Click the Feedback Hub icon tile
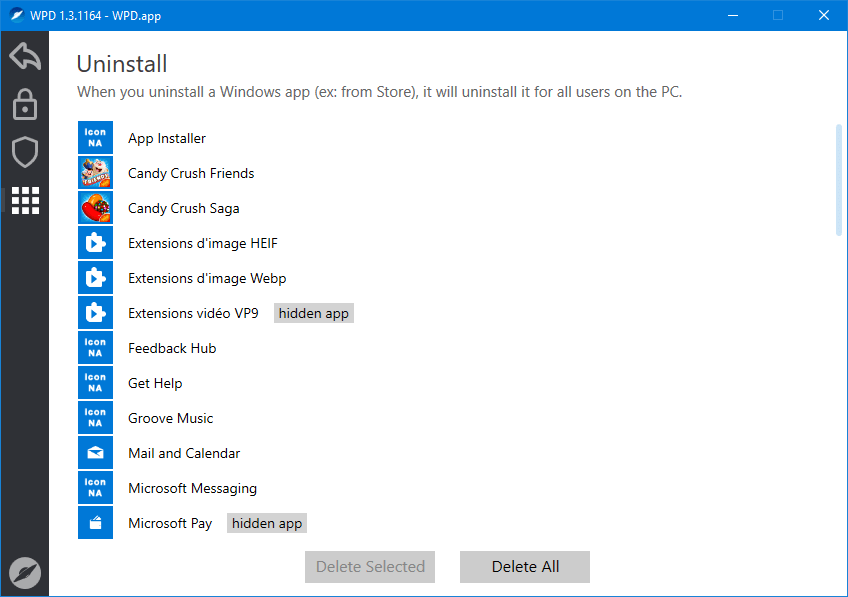The width and height of the screenshot is (848, 597). coord(95,348)
